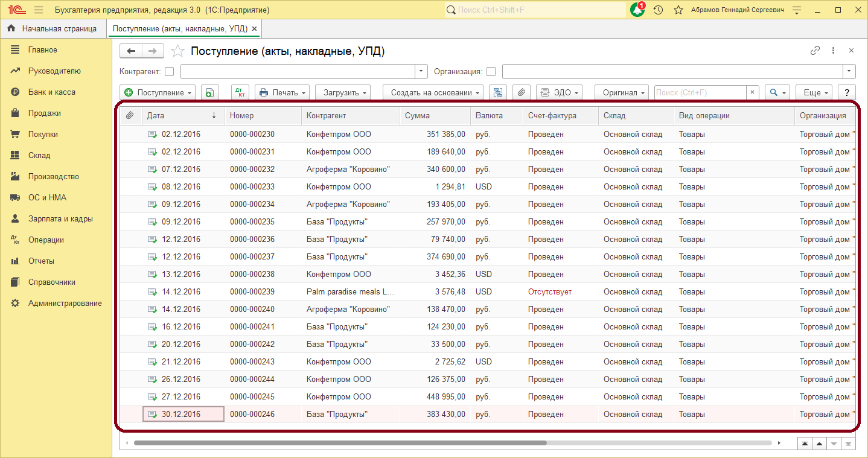The image size is (868, 458).
Task: Click the get link chain icon
Action: pyautogui.click(x=815, y=51)
